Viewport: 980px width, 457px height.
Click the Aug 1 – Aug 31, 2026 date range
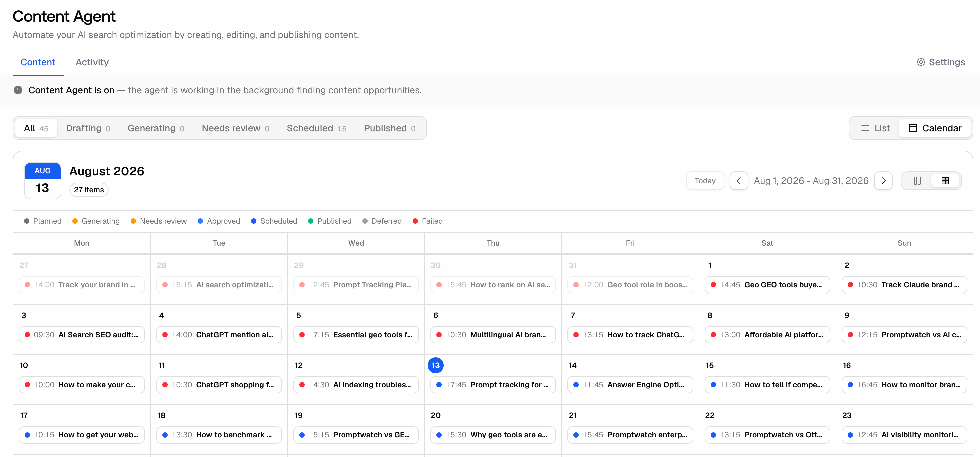point(811,181)
